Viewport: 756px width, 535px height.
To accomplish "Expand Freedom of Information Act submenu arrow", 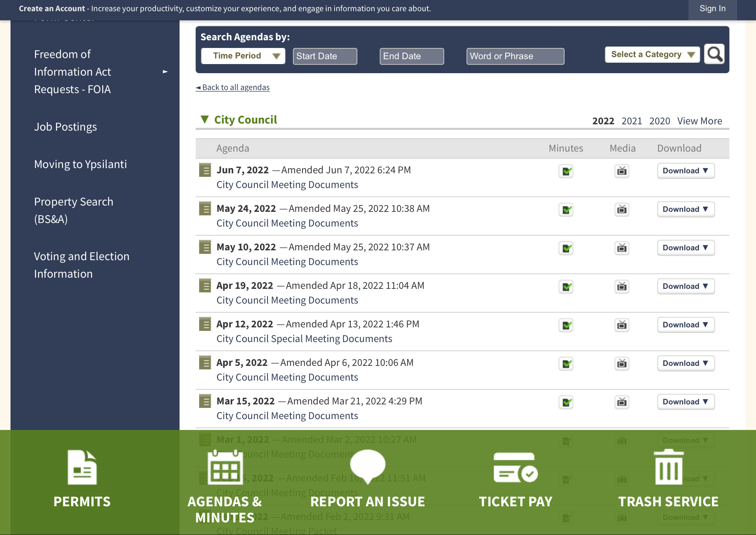I will (165, 72).
